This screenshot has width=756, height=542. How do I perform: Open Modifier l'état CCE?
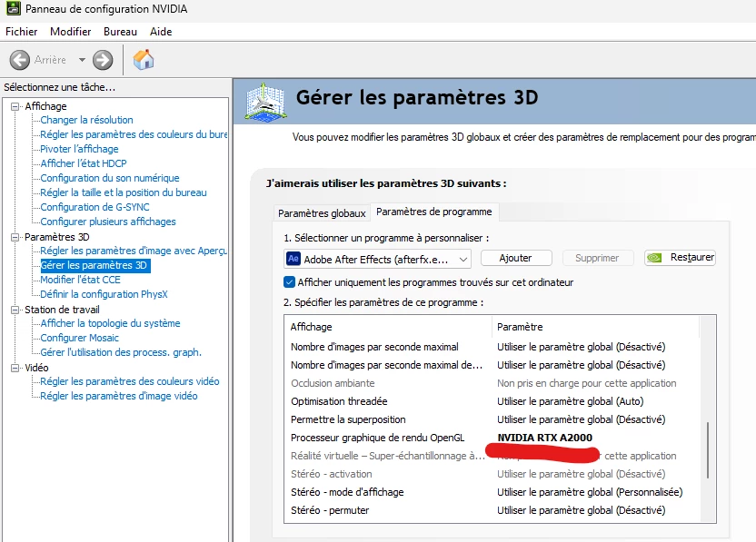81,280
